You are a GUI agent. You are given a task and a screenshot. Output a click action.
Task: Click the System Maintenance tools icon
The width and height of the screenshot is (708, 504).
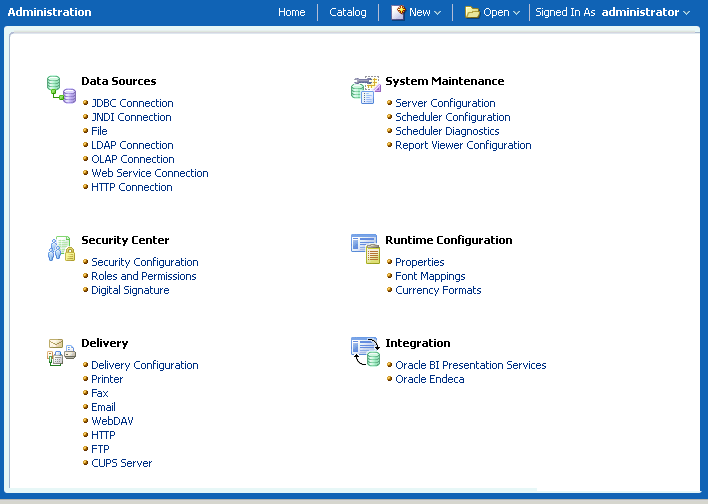tap(366, 89)
